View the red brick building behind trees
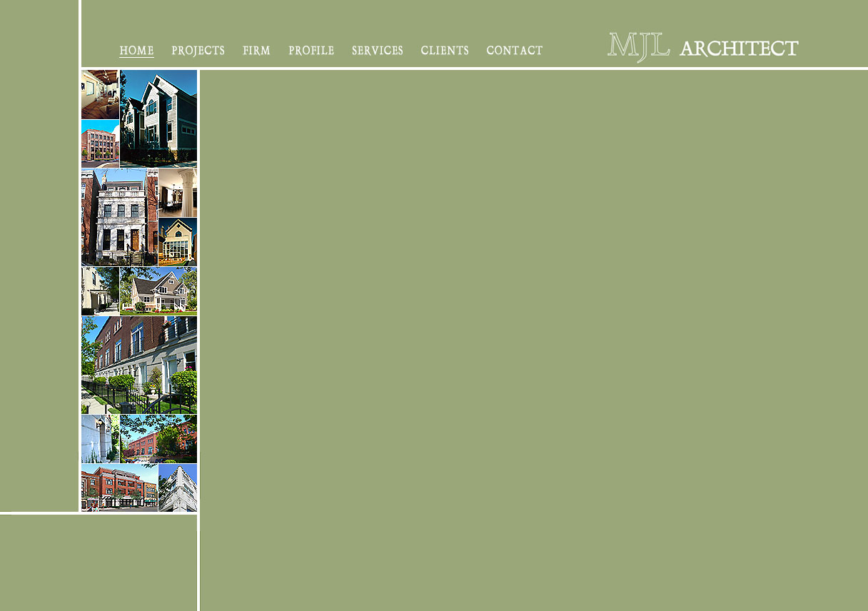 pyautogui.click(x=158, y=439)
